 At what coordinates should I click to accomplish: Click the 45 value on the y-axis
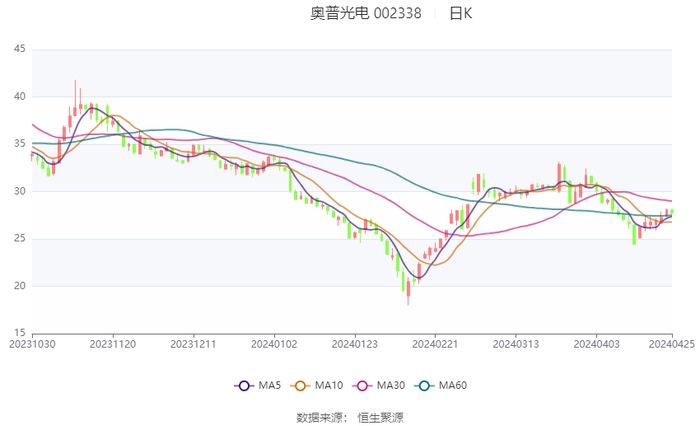19,49
